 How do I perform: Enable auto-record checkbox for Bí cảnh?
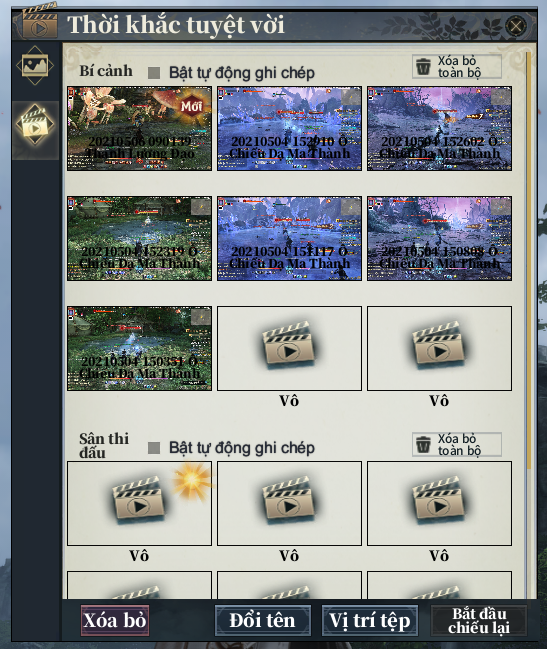pyautogui.click(x=154, y=73)
